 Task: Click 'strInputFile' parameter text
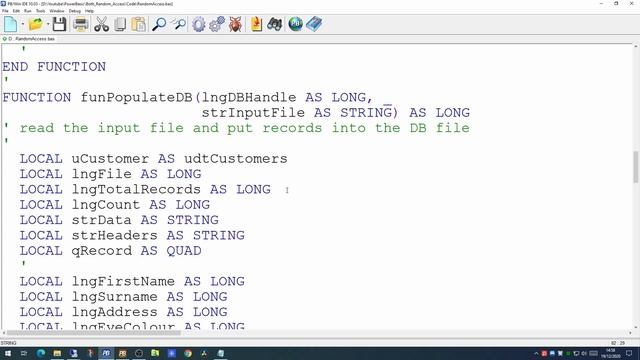253,113
